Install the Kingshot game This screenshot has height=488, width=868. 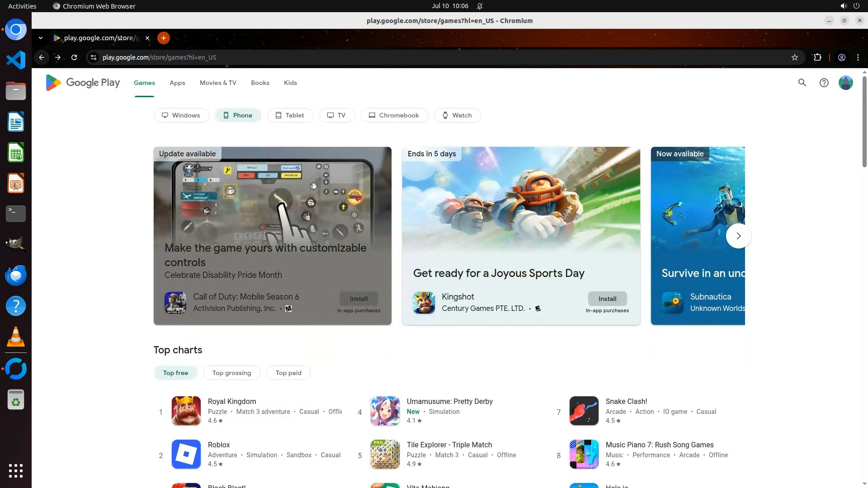coord(607,299)
